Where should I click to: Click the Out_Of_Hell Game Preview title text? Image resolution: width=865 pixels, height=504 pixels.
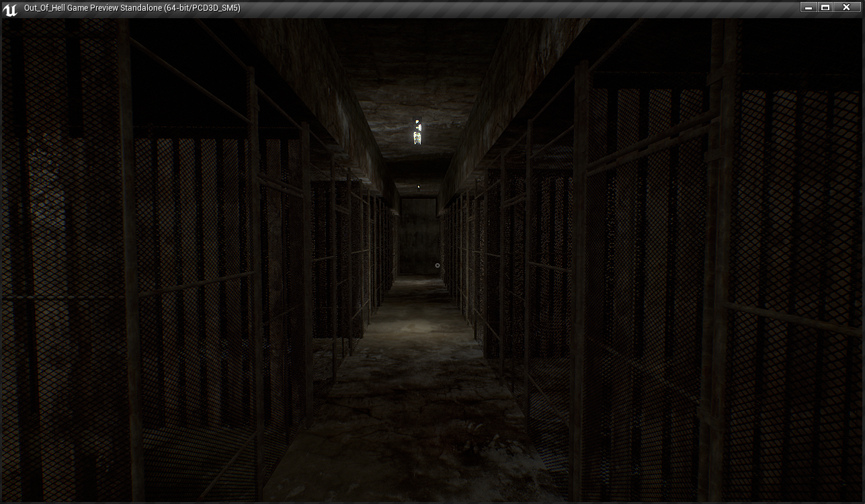(x=132, y=8)
